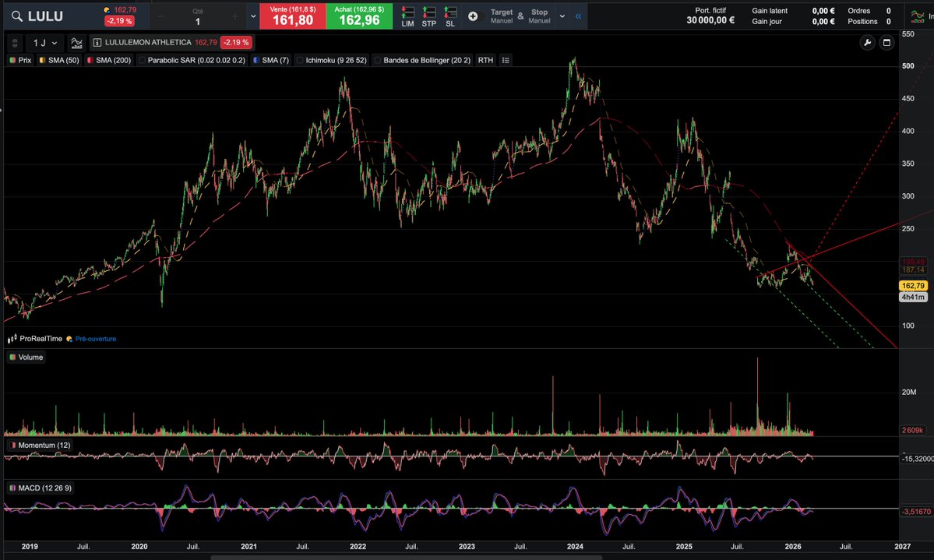Toggle the Prix price series
Image resolution: width=934 pixels, height=560 pixels.
(x=20, y=60)
